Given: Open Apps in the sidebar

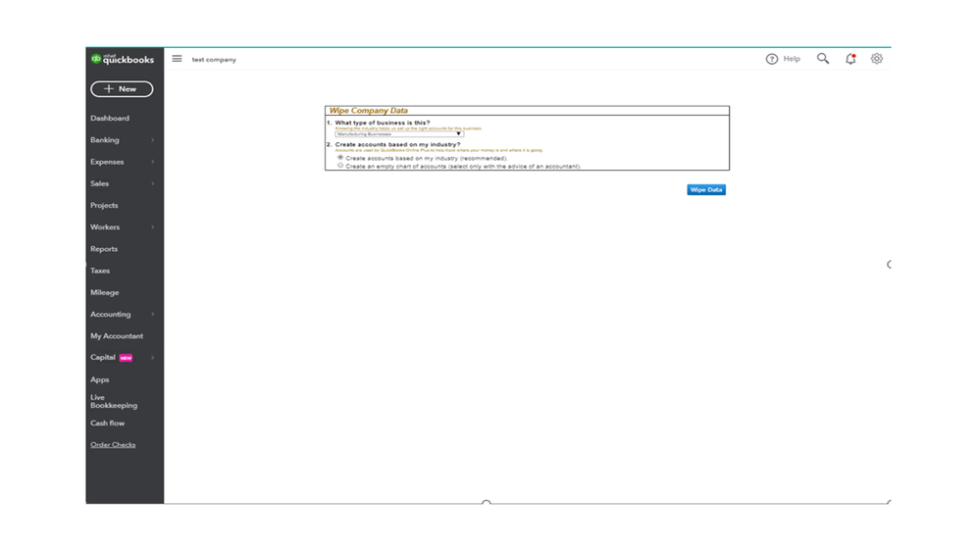Looking at the screenshot, I should 99,379.
